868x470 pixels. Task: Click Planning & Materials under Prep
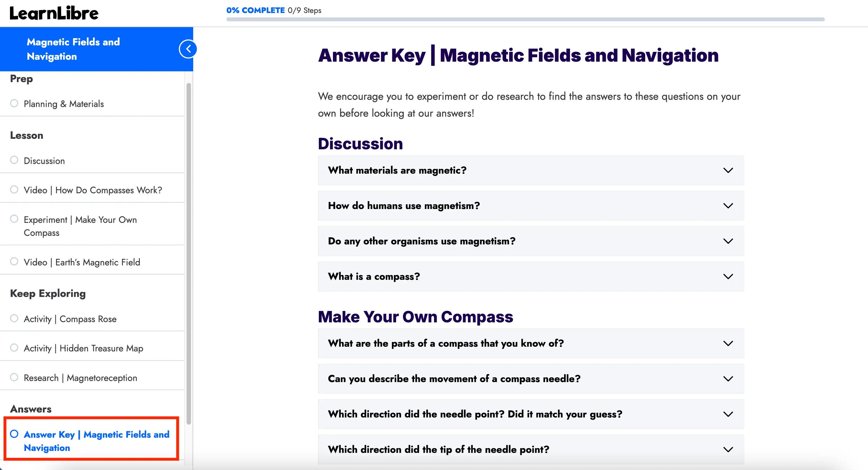tap(64, 103)
